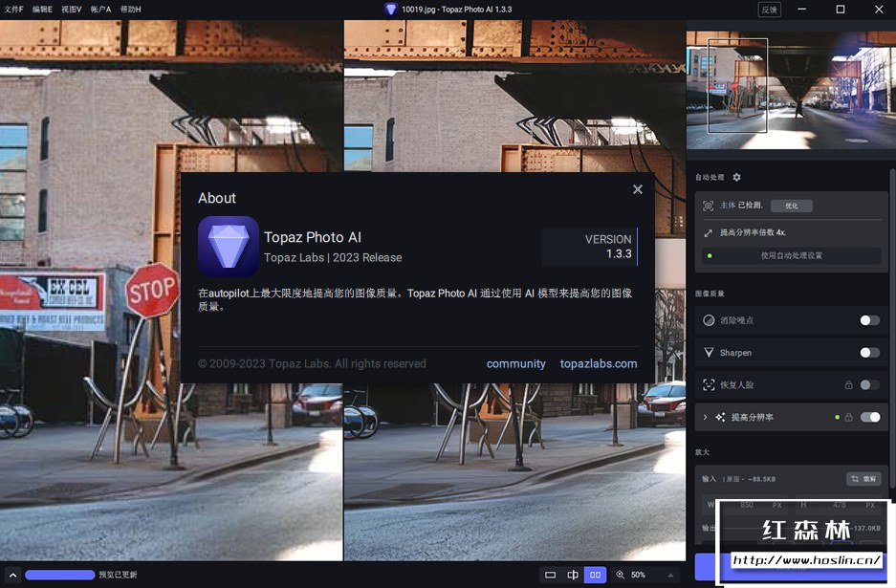Open the 视图V menu
Image resolution: width=896 pixels, height=588 pixels.
[72, 10]
